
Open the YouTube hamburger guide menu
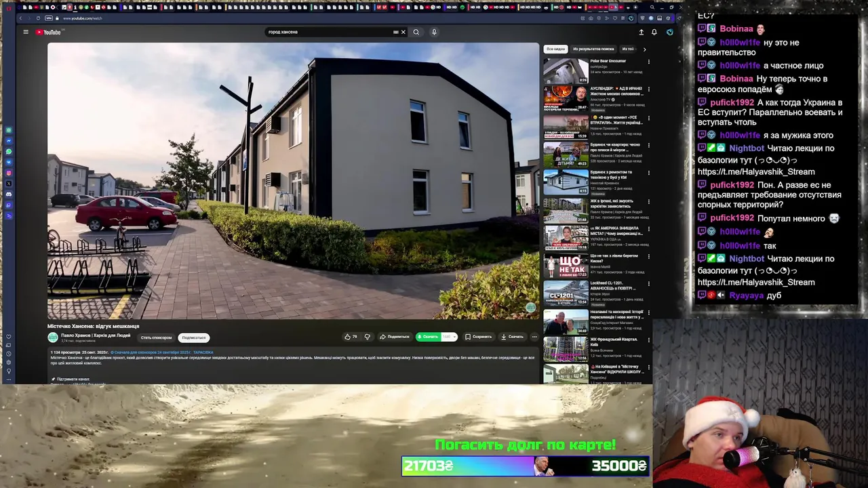pyautogui.click(x=26, y=32)
